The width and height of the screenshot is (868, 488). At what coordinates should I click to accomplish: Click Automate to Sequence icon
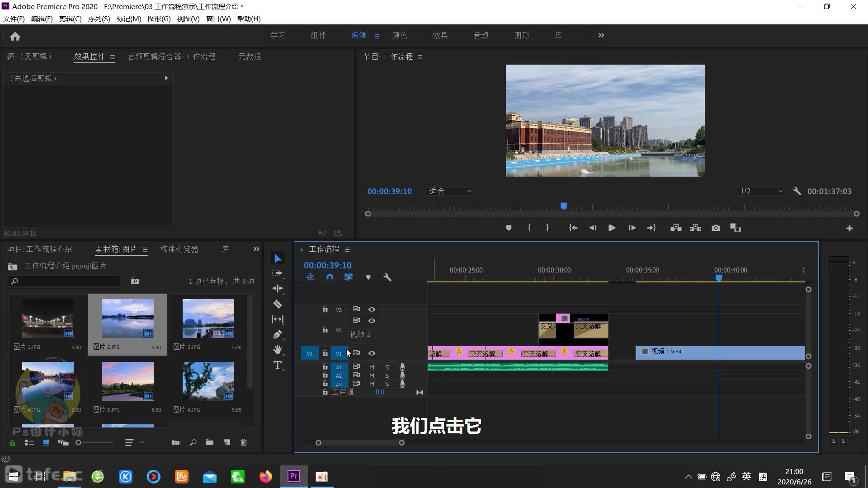point(176,442)
